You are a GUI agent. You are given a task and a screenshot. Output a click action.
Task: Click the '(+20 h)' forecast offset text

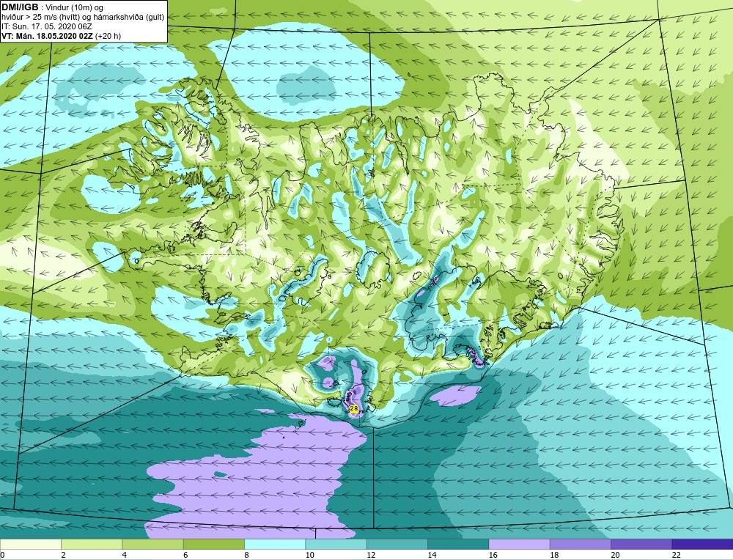click(x=108, y=35)
